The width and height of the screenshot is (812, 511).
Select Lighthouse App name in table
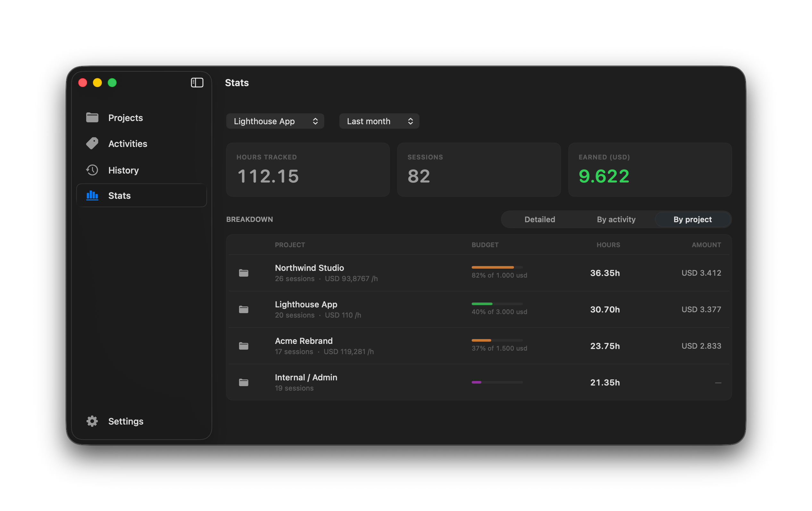306,304
